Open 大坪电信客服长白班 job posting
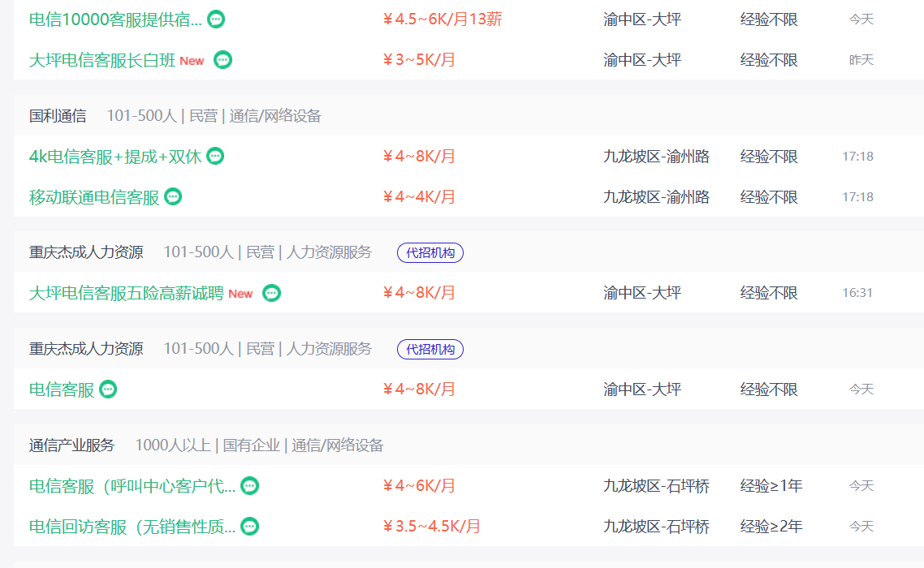 click(x=102, y=60)
